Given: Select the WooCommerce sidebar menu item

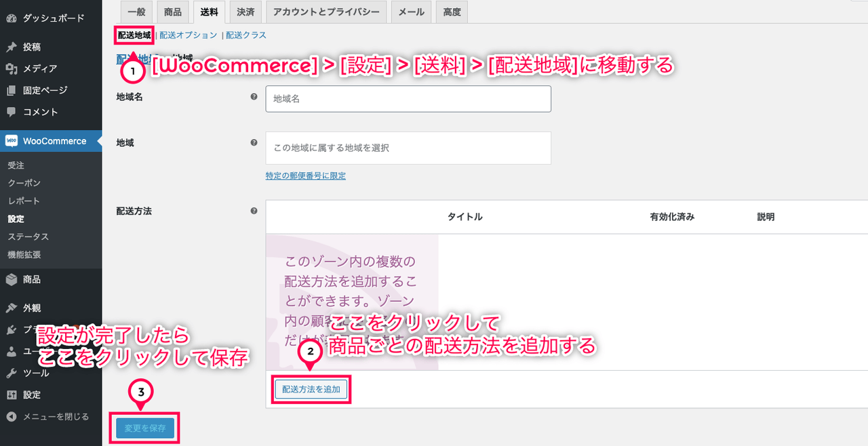Looking at the screenshot, I should tap(51, 141).
